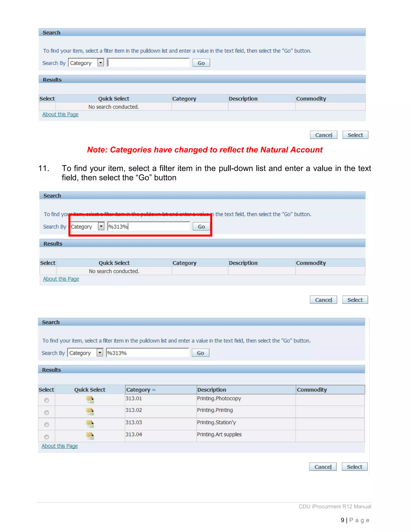The height and width of the screenshot is (532, 411).
Task: Open About this Page link under 313 results
Action: point(60,446)
